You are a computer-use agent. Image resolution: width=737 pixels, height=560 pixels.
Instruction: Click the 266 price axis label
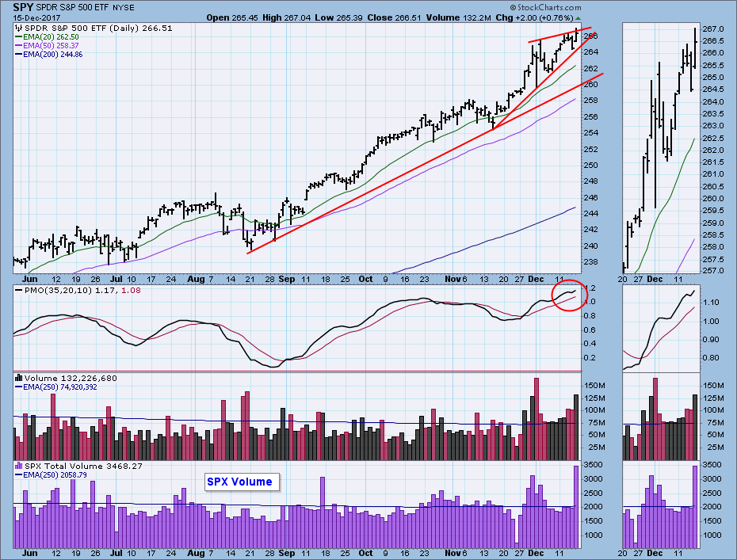pyautogui.click(x=591, y=36)
